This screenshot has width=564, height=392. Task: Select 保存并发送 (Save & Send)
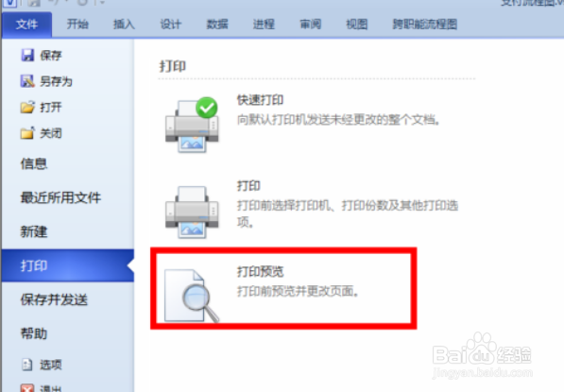54,299
